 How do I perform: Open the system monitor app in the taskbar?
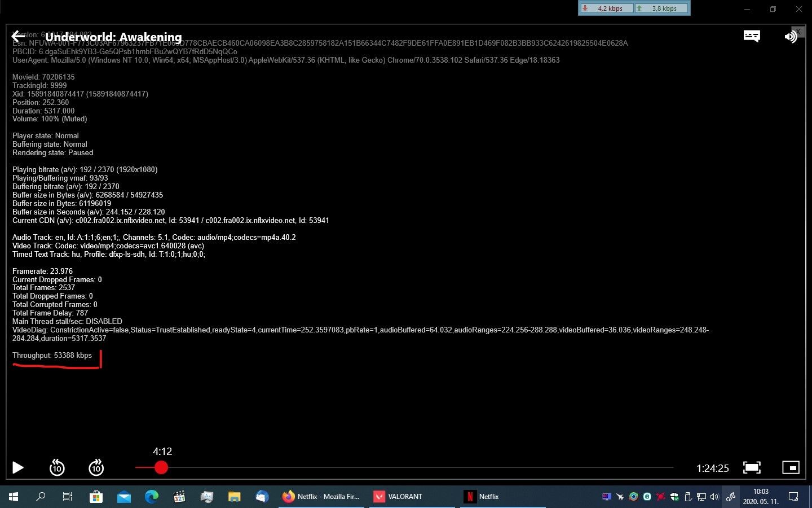pyautogui.click(x=207, y=497)
